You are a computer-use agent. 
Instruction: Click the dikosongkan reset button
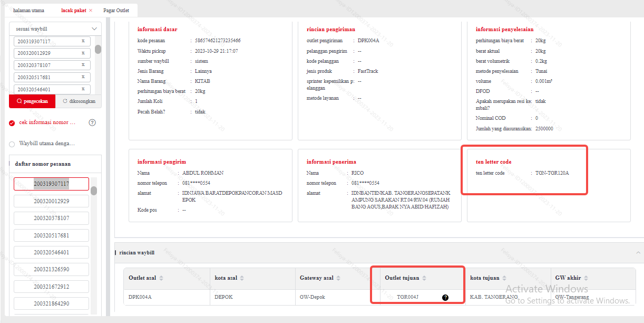point(79,101)
